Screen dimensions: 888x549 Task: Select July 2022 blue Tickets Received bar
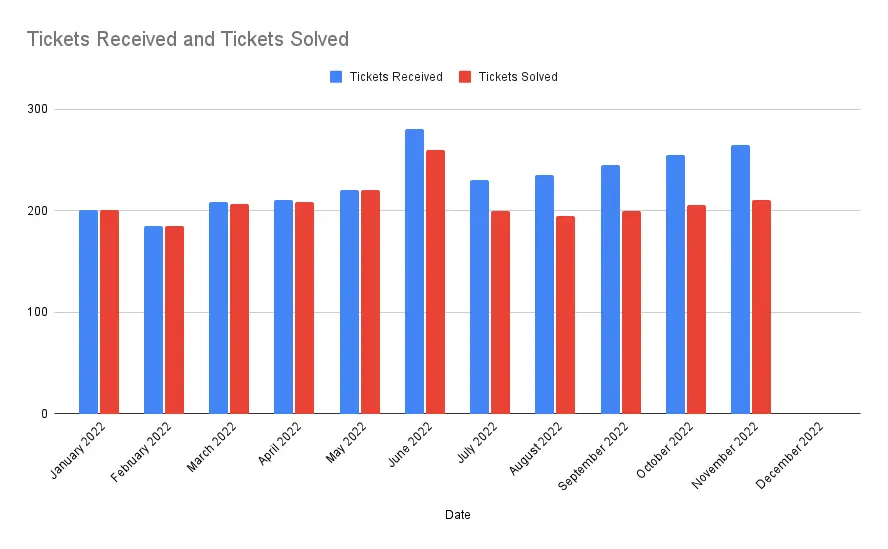pos(479,296)
